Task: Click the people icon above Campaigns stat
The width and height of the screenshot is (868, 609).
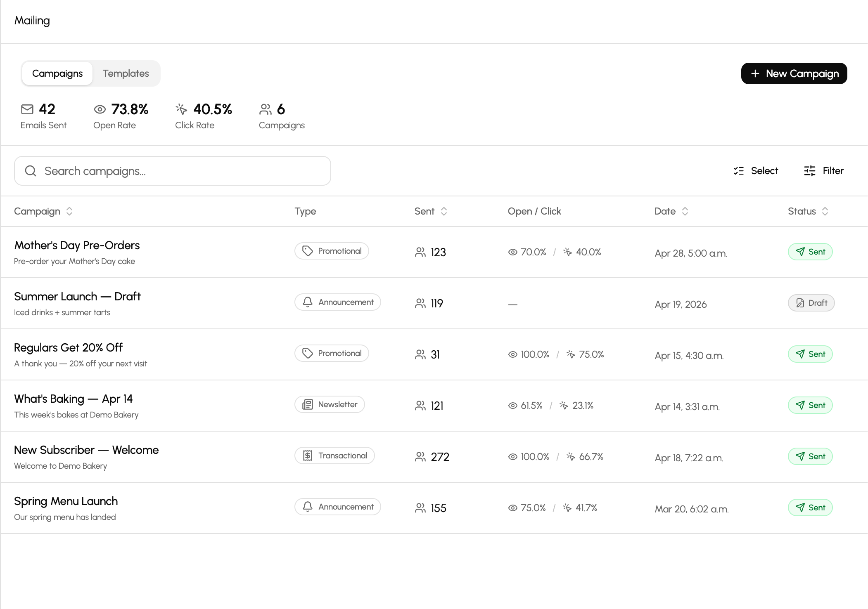Action: click(x=266, y=109)
